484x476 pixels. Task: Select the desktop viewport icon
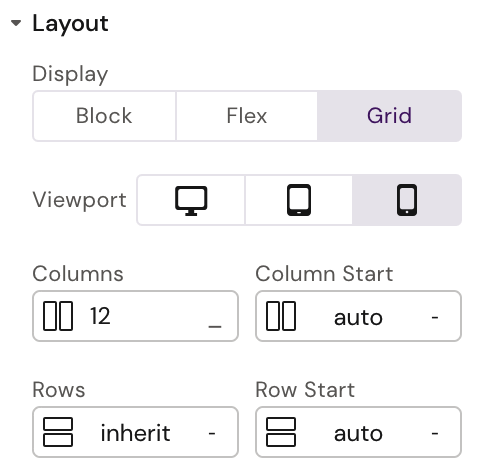coord(191,201)
